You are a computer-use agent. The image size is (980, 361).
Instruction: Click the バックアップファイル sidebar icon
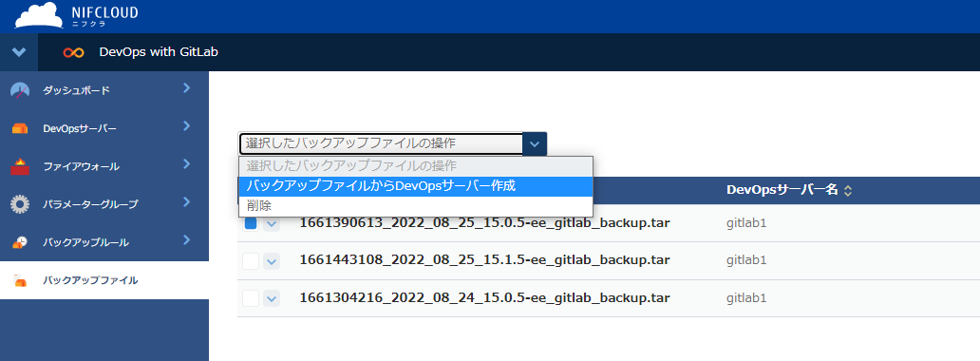(x=20, y=280)
